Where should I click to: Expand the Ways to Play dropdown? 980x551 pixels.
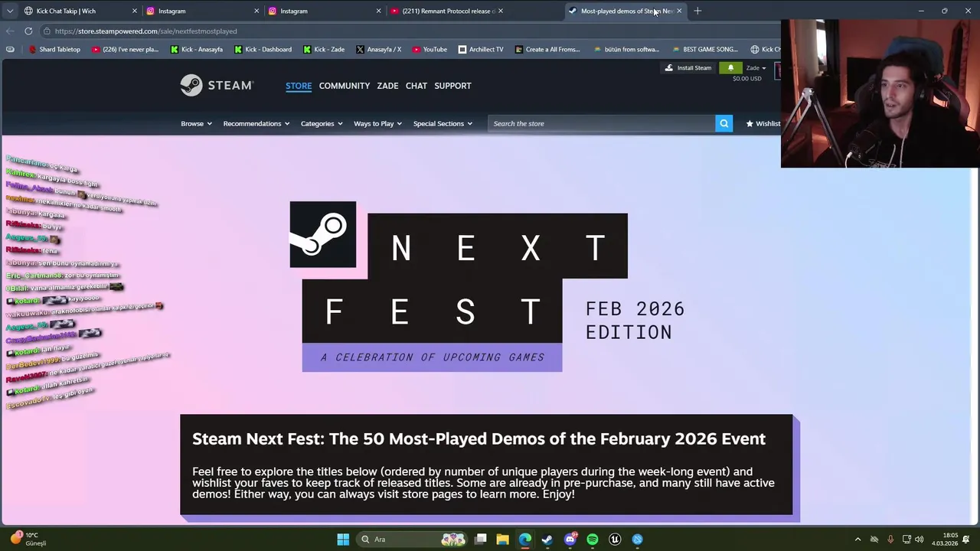click(377, 123)
